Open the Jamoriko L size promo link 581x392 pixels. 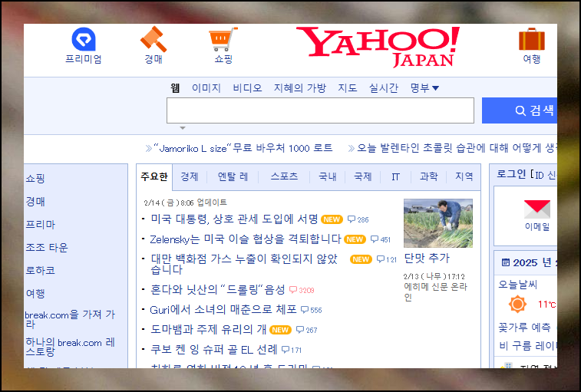pyautogui.click(x=243, y=148)
